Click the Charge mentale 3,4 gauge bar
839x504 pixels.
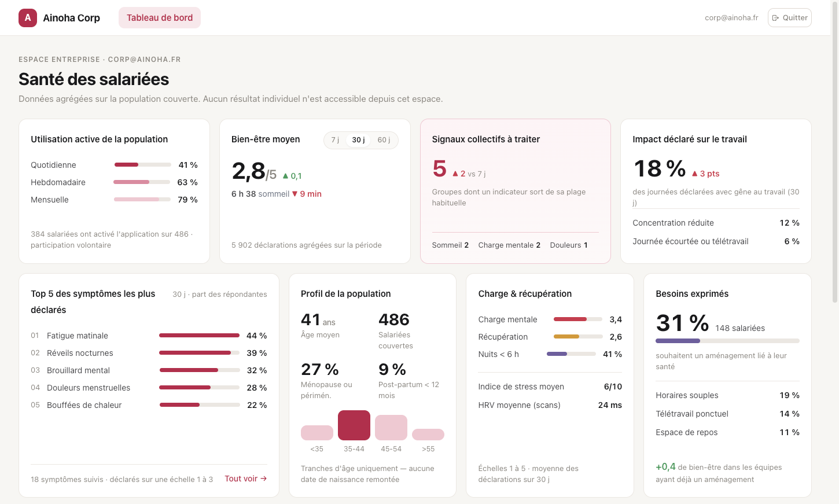click(x=578, y=319)
